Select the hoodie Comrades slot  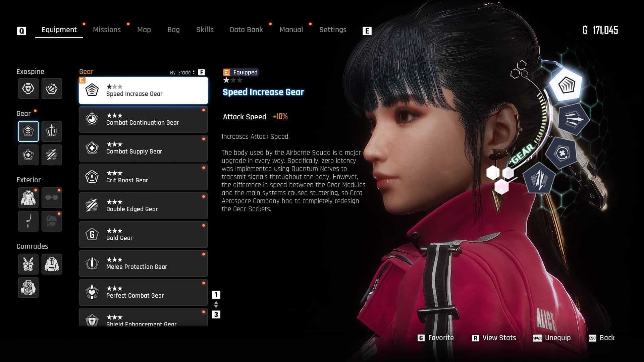[x=52, y=264]
